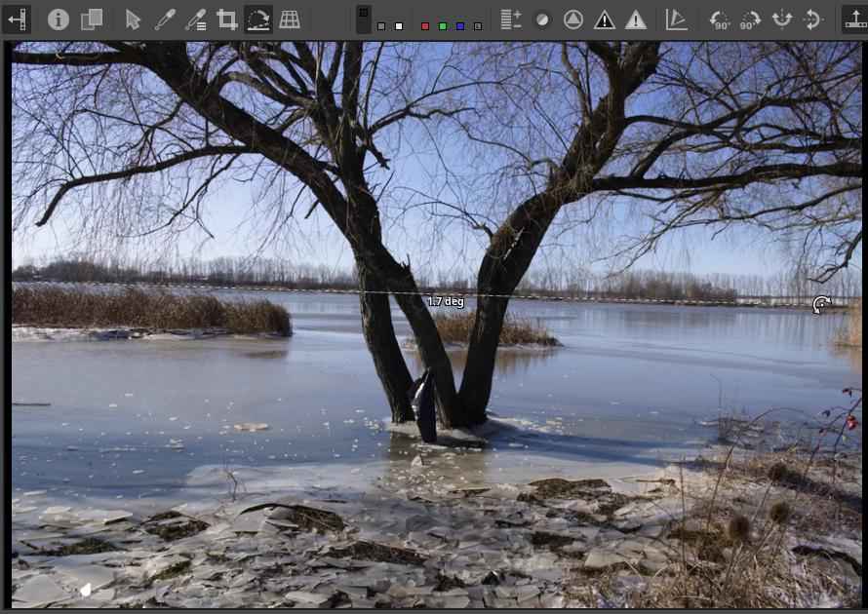This screenshot has height=614, width=868.
Task: Show image info overlay
Action: [59, 19]
